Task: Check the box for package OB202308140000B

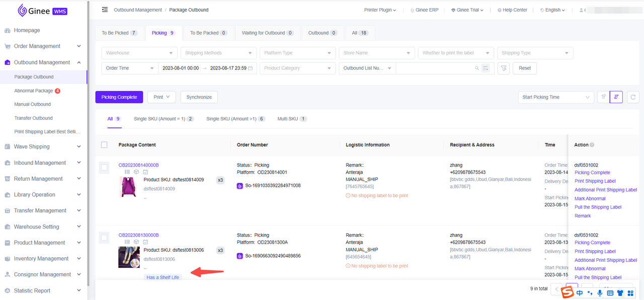Action: pyautogui.click(x=104, y=167)
